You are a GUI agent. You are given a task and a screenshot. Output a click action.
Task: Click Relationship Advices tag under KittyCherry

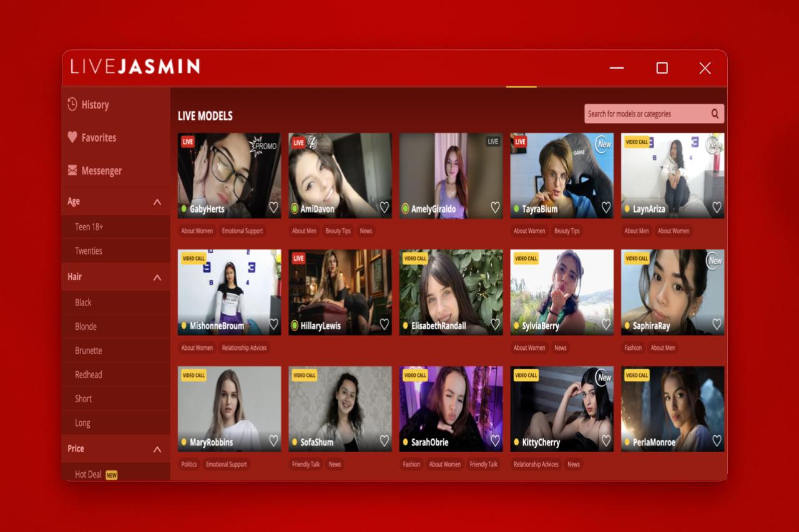coord(536,464)
